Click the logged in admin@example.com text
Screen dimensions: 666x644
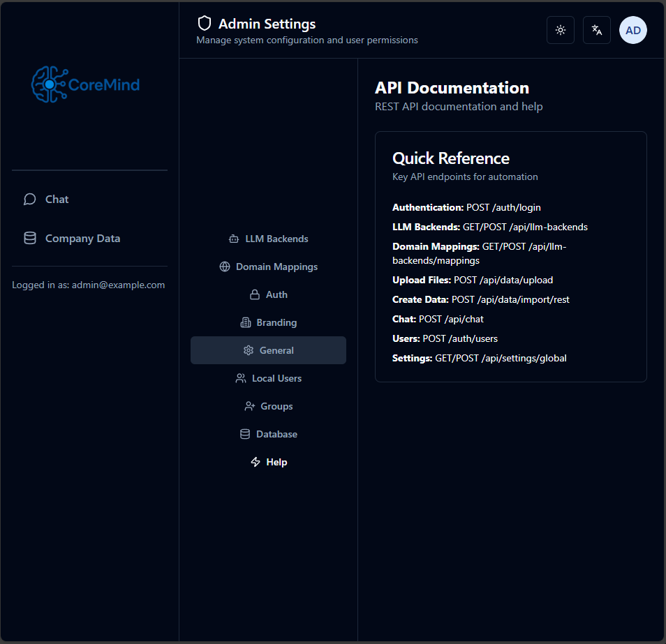[x=88, y=285]
